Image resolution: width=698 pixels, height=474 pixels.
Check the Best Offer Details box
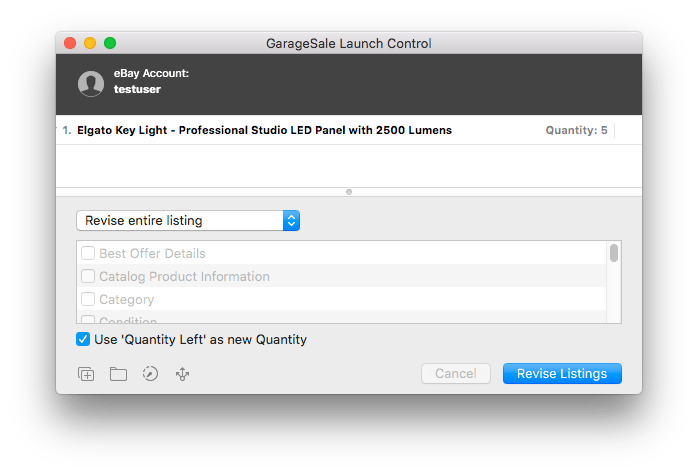click(88, 254)
